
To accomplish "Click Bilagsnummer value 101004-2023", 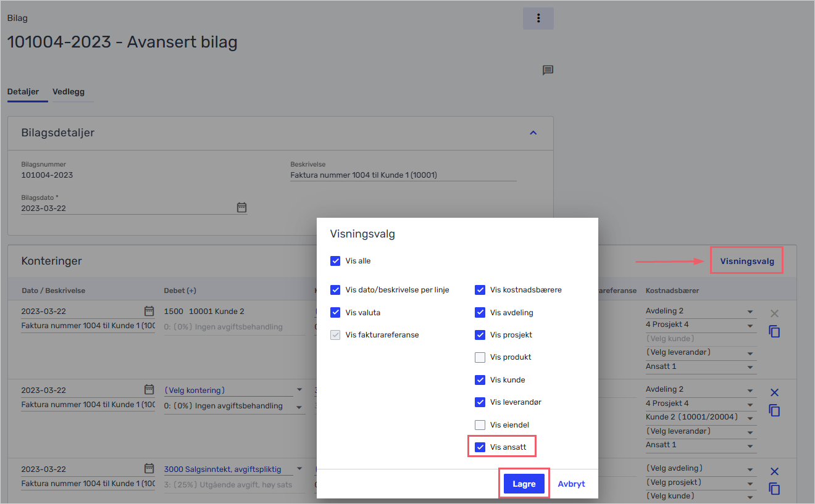I will 47,175.
